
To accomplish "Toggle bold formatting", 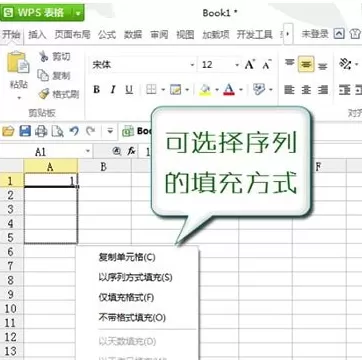I will tap(96, 89).
